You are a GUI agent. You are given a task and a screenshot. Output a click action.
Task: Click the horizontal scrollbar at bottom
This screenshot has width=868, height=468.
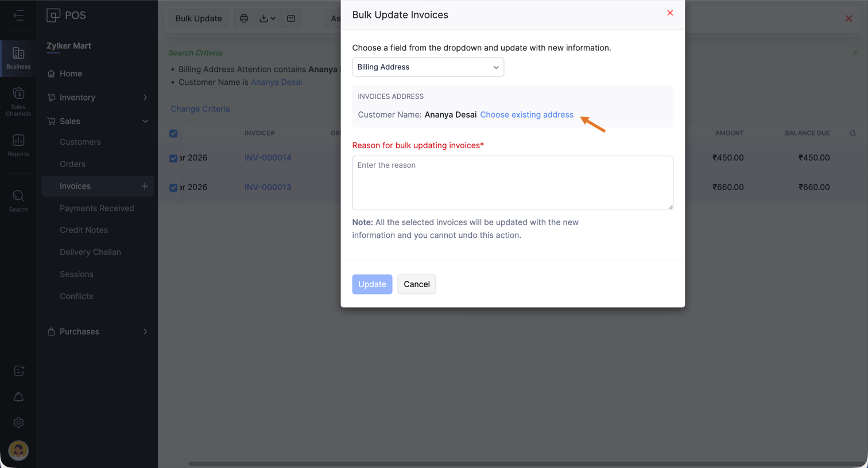pos(517,463)
